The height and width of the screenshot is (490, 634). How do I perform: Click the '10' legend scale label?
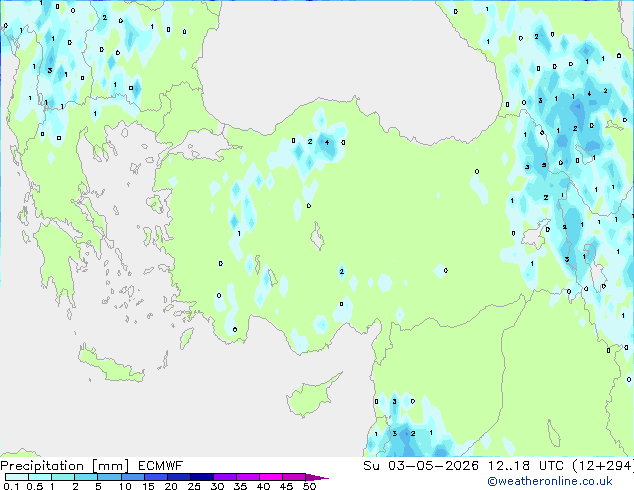pos(125,486)
